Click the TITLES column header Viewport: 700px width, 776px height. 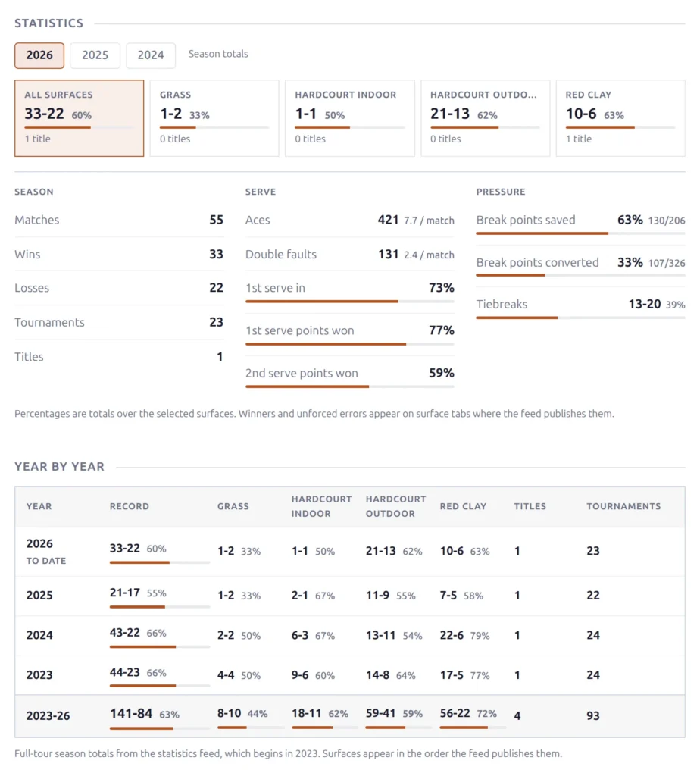click(x=530, y=506)
